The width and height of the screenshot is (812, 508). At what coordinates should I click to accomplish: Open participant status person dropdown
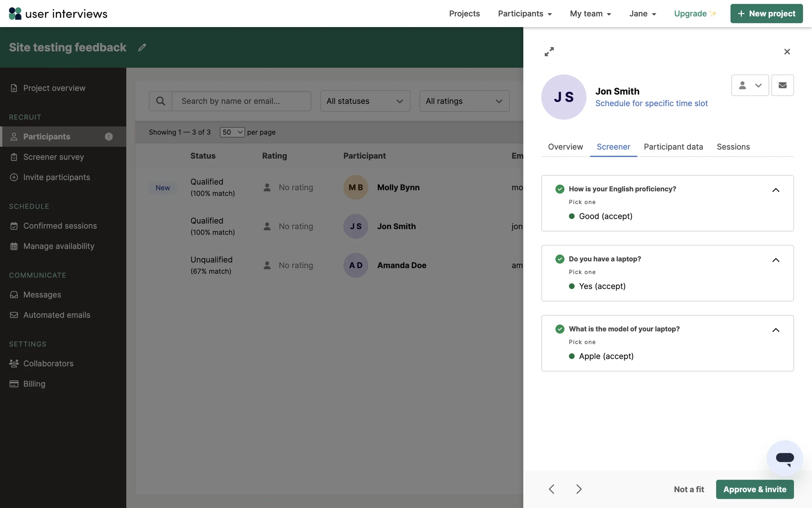coord(750,86)
